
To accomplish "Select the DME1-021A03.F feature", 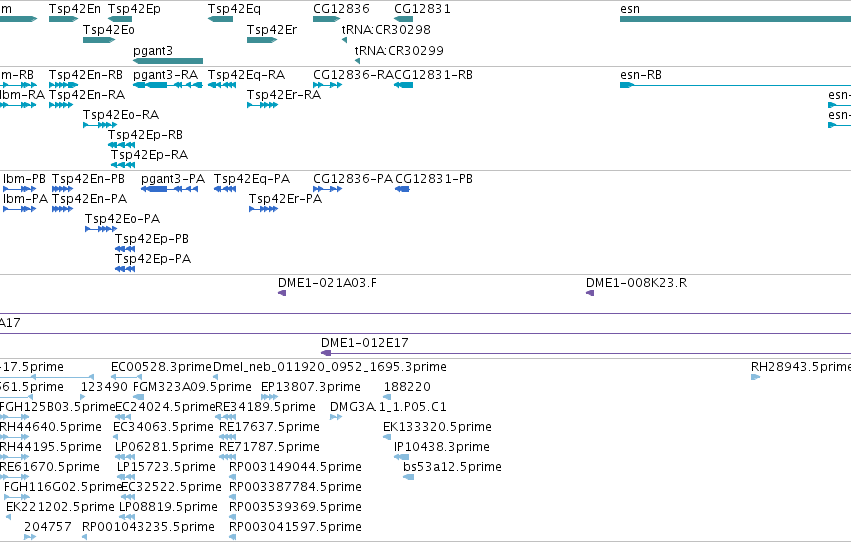I will coord(282,294).
